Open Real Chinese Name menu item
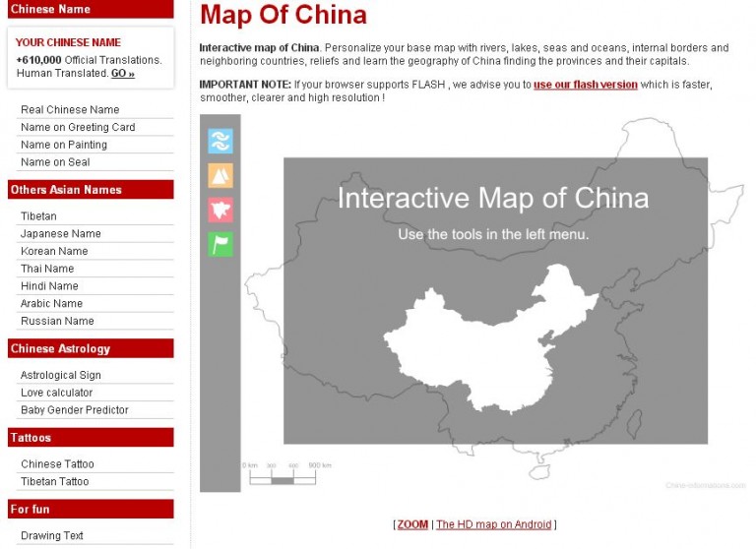Viewport: 756px width, 549px height. coord(70,110)
